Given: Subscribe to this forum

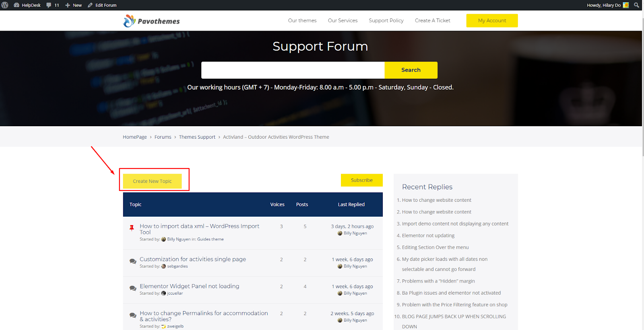Looking at the screenshot, I should 361,180.
